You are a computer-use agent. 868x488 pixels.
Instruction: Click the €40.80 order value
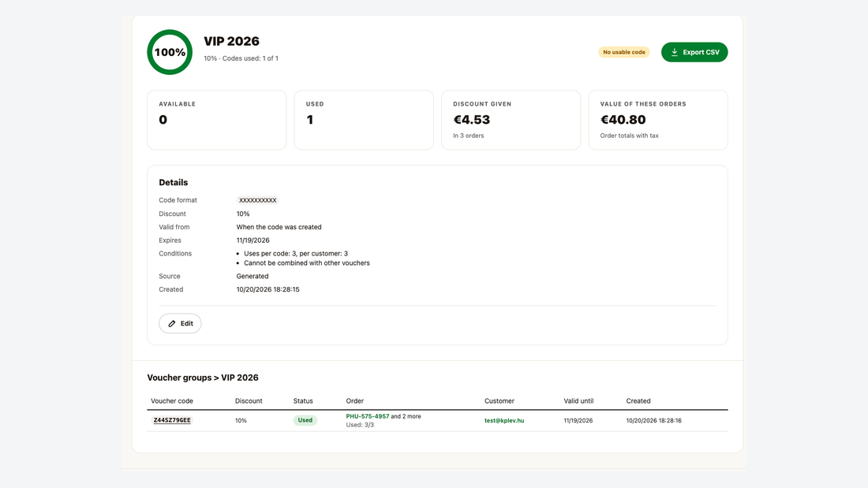coord(623,120)
